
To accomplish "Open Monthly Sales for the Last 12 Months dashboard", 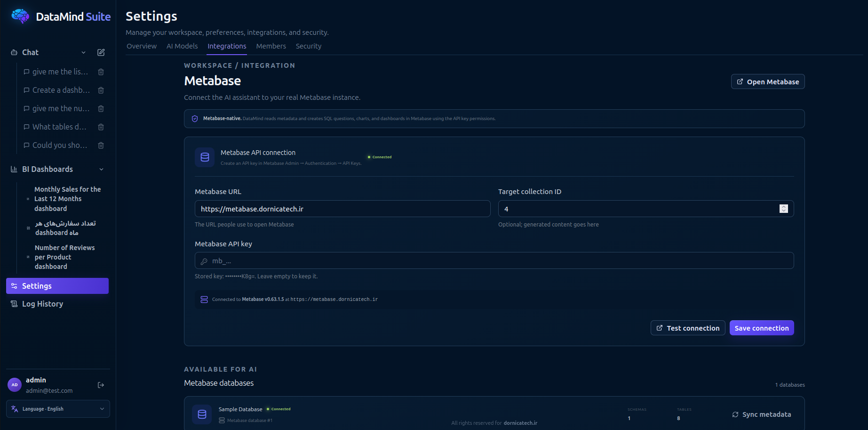I will [67, 199].
